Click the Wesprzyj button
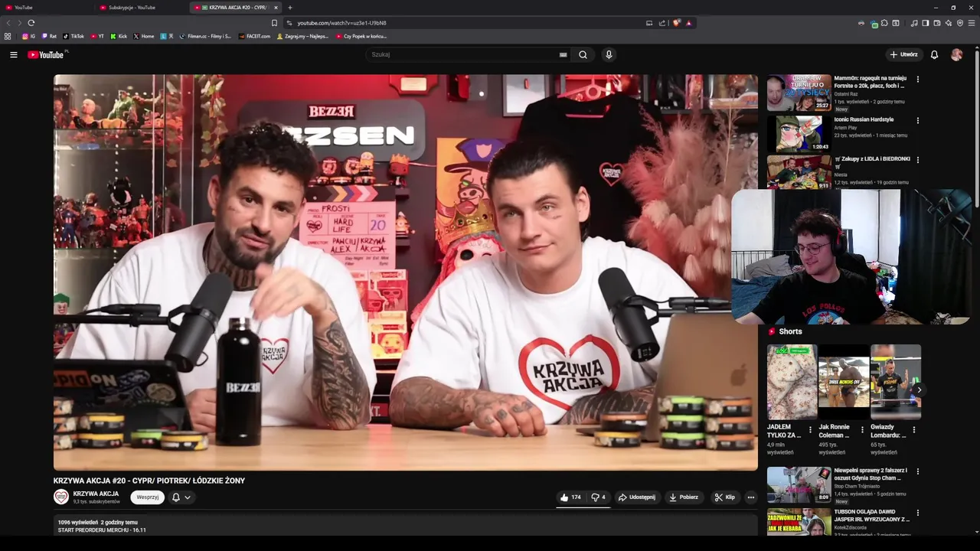This screenshot has height=551, width=980. [148, 497]
